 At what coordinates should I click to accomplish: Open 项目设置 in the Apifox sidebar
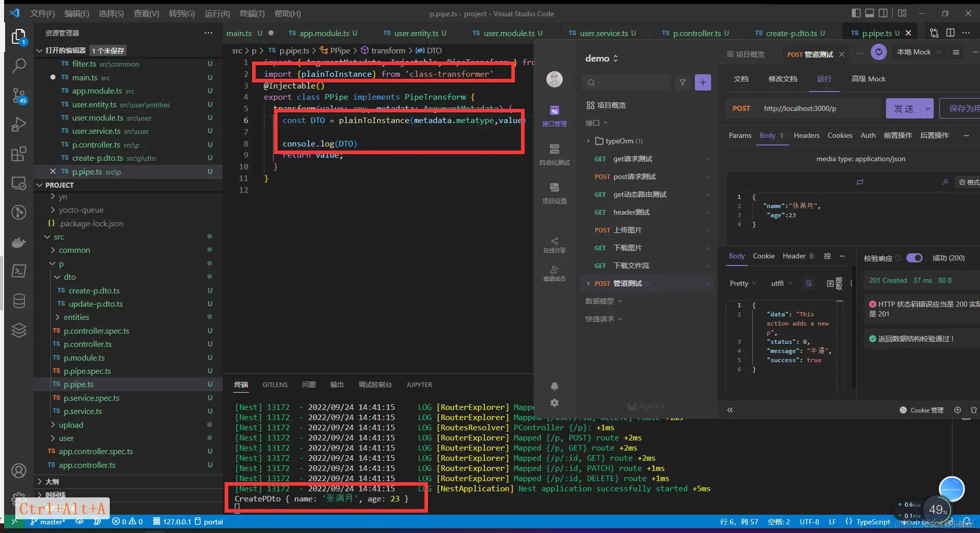click(x=554, y=193)
